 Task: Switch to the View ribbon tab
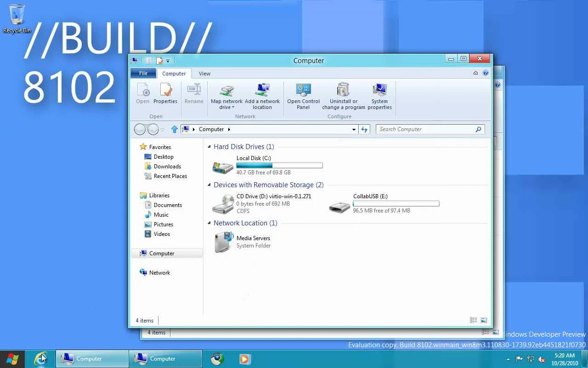point(204,74)
